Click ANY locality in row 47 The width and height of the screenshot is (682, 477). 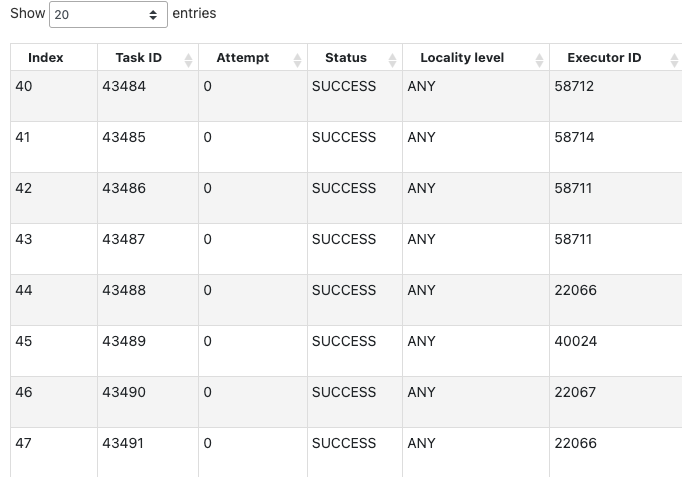pyautogui.click(x=421, y=444)
